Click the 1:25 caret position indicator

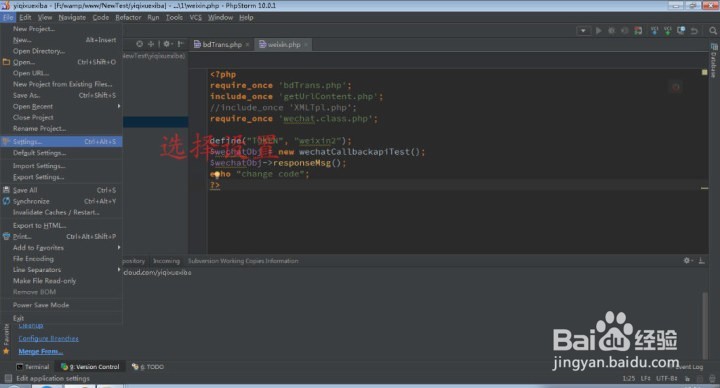point(629,378)
